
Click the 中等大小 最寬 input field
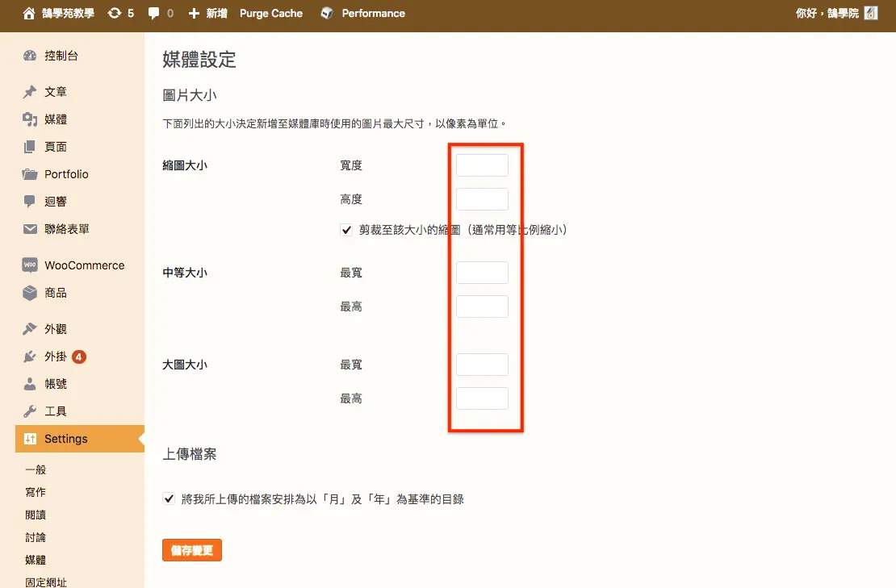click(x=482, y=273)
